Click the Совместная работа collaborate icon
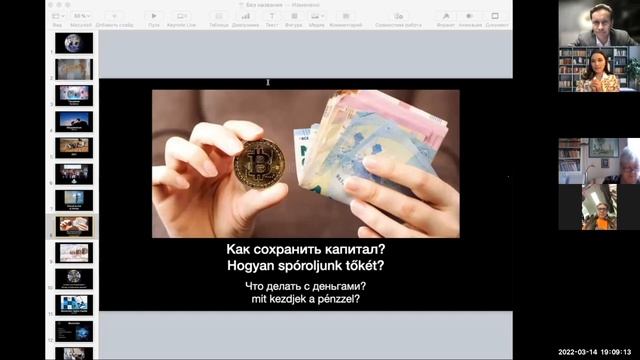This screenshot has width=640, height=360. [398, 16]
